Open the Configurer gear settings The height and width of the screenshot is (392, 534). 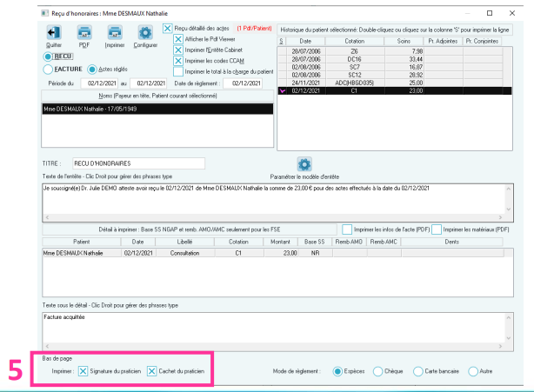click(145, 33)
